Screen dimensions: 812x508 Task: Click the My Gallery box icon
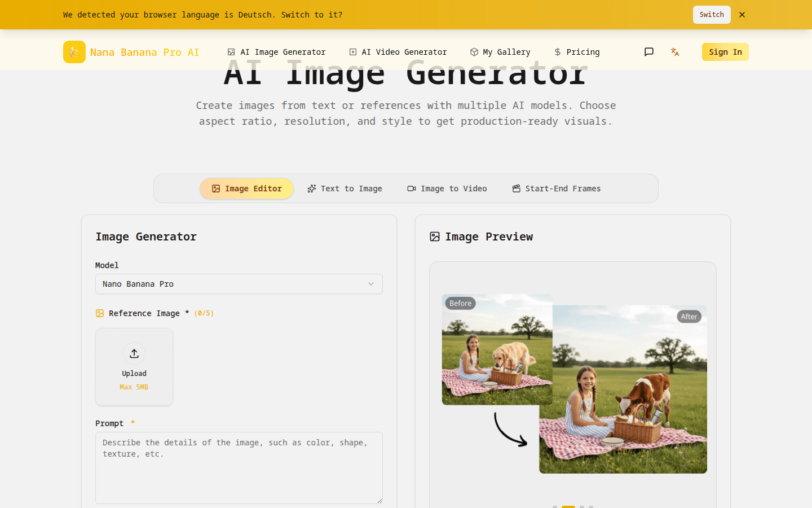click(474, 51)
